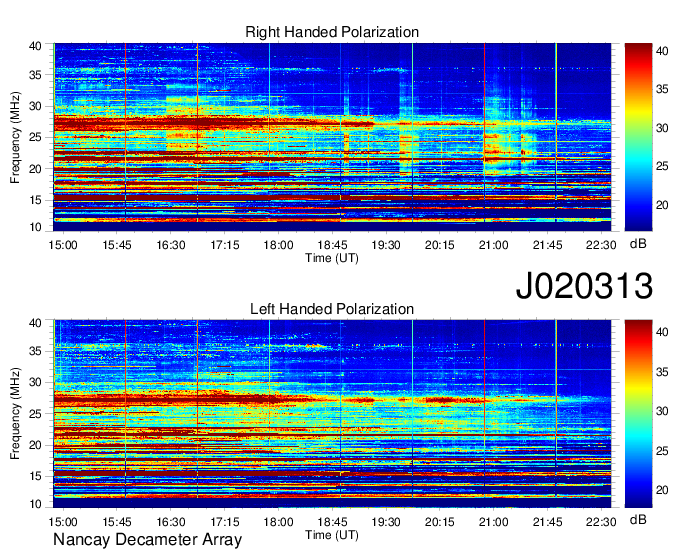Click the 16:30 tick label on lower plot
The image size is (680, 552).
click(171, 522)
